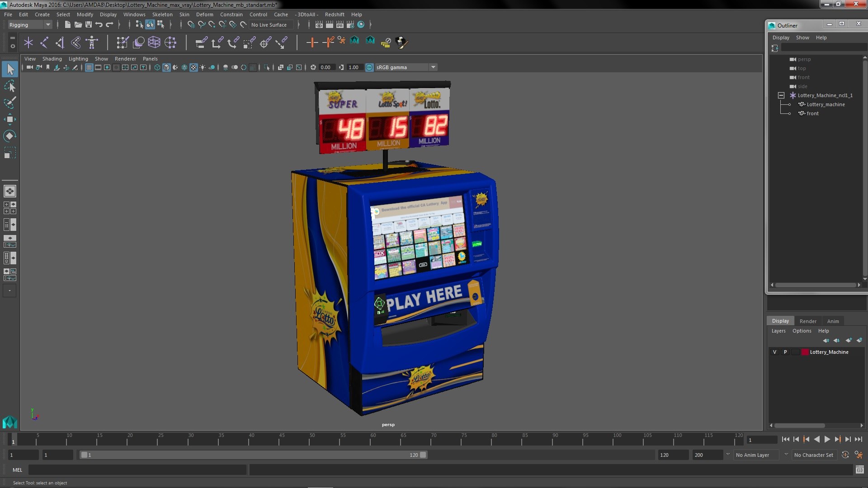Click the Open scene folder icon
This screenshot has width=868, height=488.
(78, 25)
